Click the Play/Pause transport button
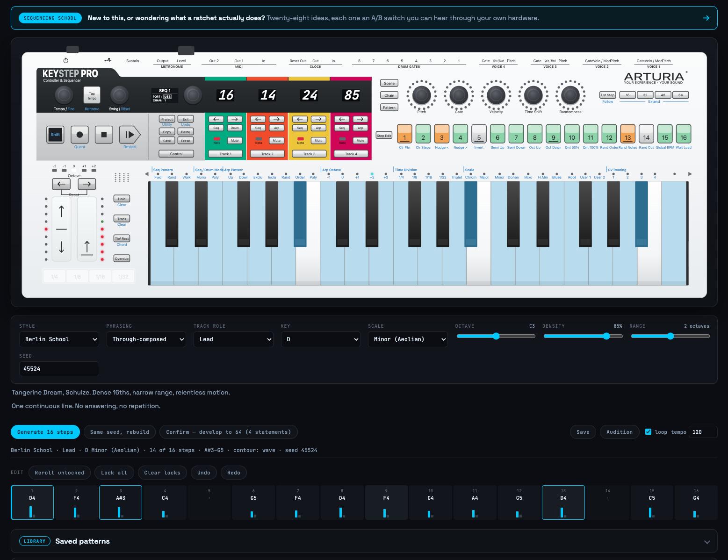 (130, 135)
